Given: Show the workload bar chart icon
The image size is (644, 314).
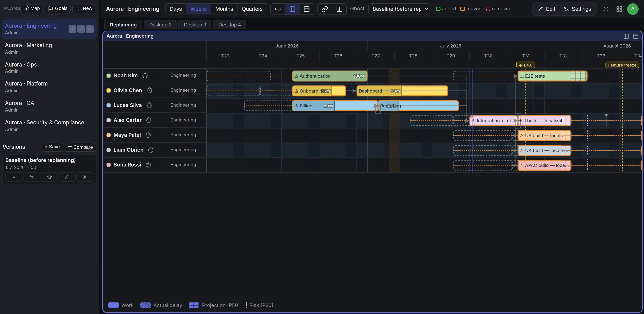Looking at the screenshot, I should [x=339, y=9].
